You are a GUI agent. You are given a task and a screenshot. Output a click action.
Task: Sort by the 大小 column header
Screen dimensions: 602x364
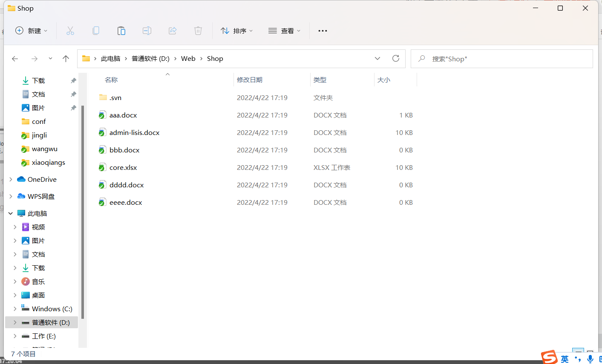383,80
